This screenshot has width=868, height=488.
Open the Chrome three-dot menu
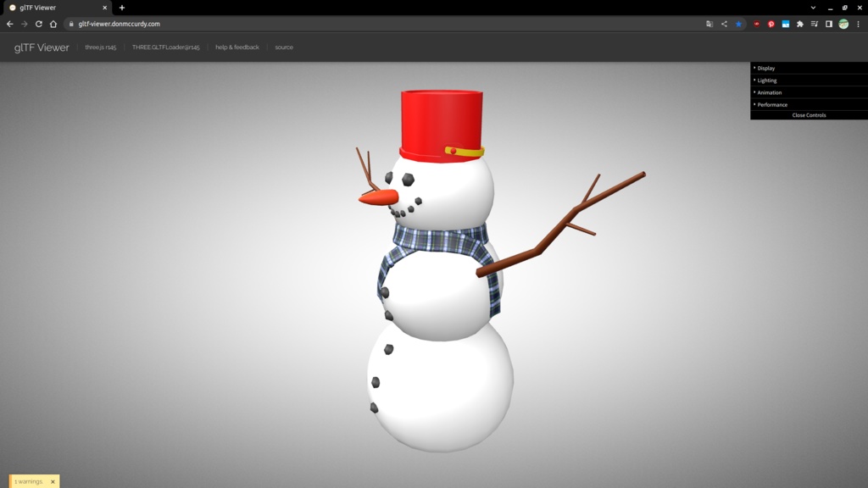pos(858,24)
